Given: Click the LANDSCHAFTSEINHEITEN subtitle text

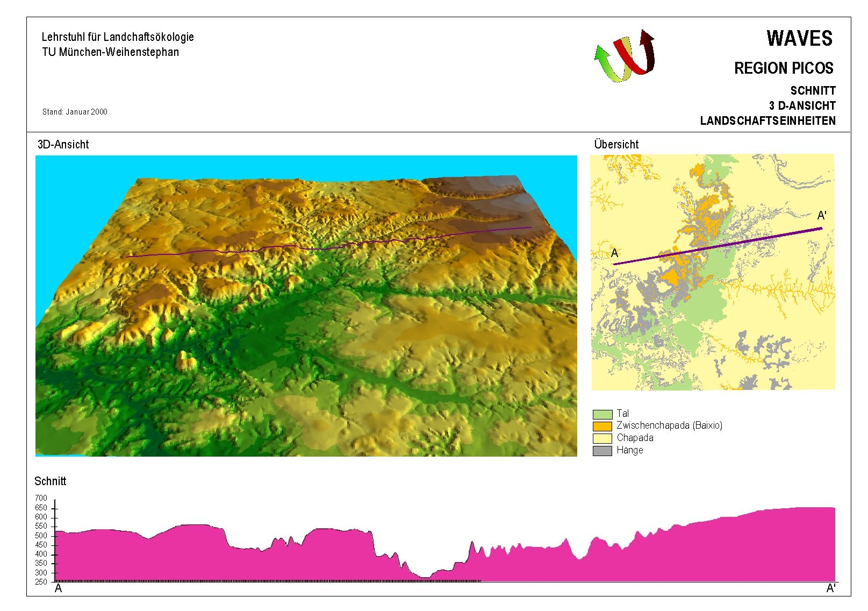Looking at the screenshot, I should [767, 121].
